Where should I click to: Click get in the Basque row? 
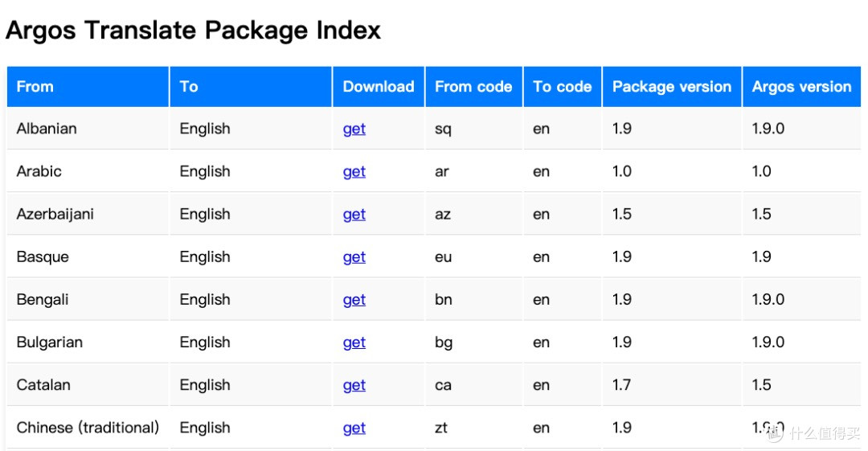coord(354,256)
